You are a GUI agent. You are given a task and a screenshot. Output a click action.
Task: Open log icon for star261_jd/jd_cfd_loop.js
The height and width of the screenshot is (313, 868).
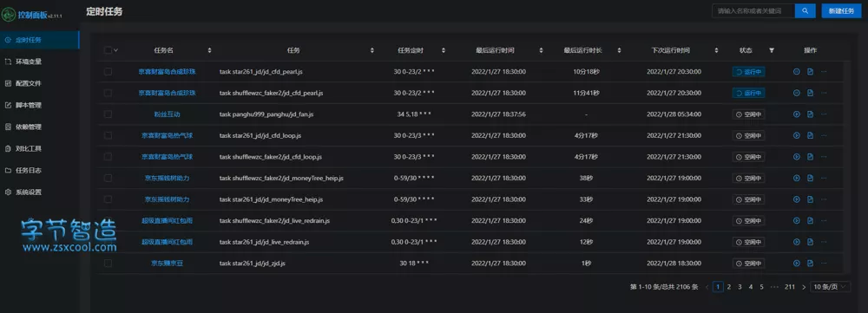pos(811,135)
